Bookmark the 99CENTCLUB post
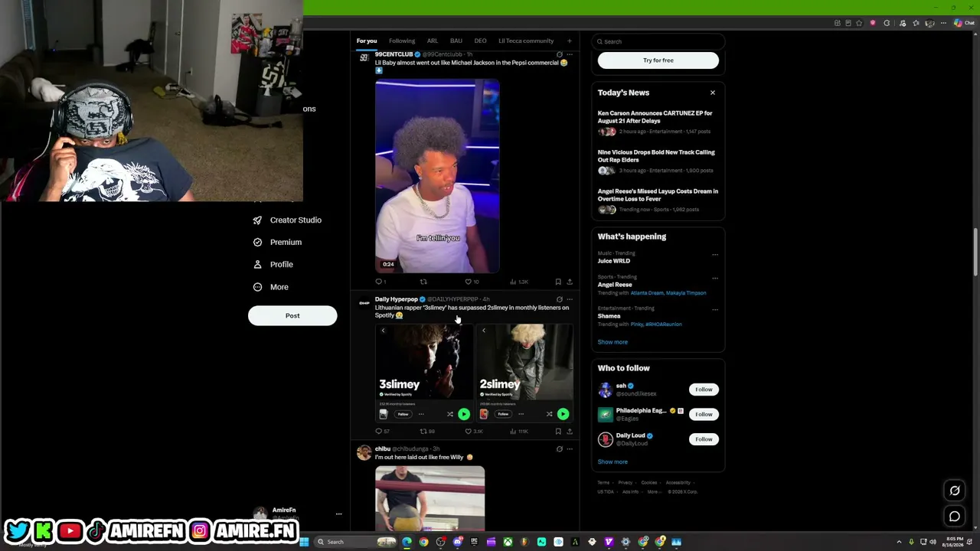The width and height of the screenshot is (980, 551). pos(558,282)
